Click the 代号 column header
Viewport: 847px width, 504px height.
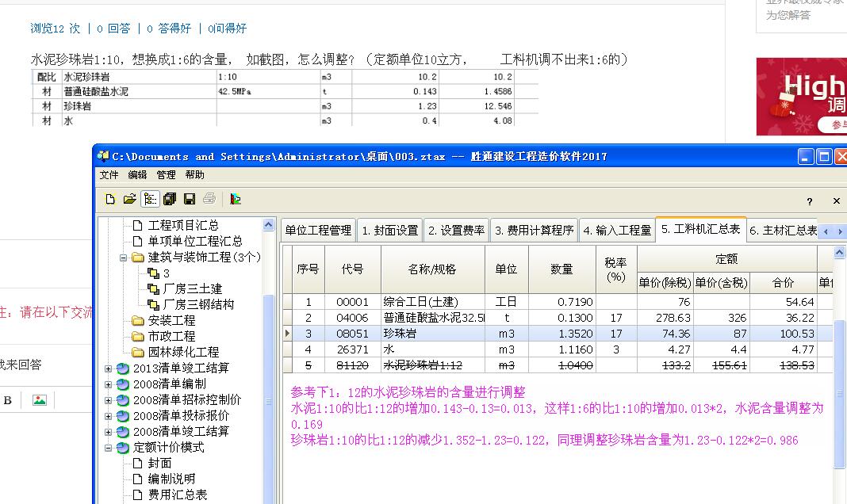(x=352, y=269)
